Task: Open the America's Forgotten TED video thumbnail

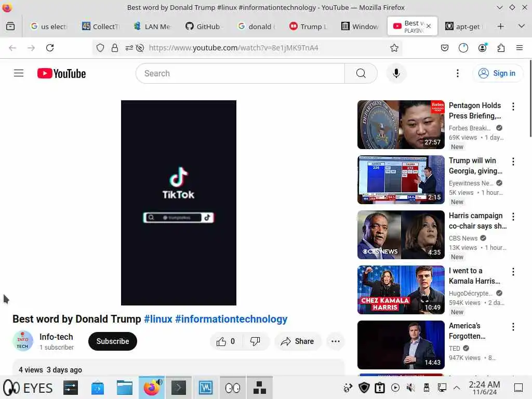Action: [x=401, y=345]
